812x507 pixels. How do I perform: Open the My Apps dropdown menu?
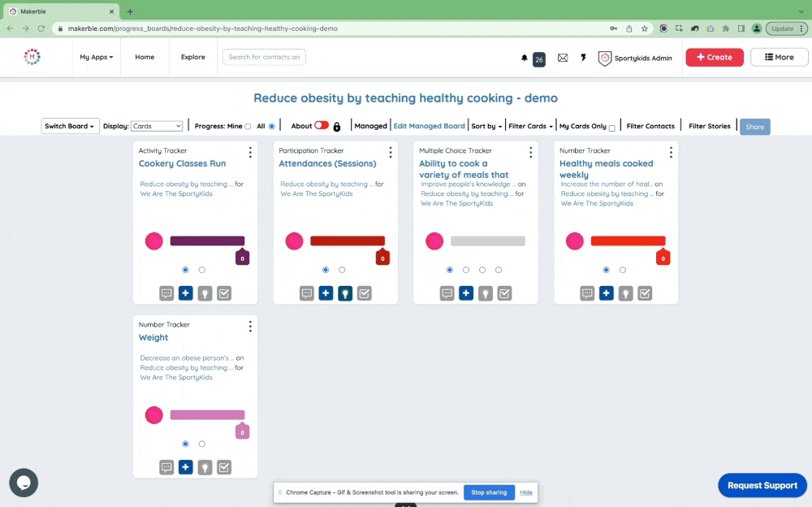(97, 57)
